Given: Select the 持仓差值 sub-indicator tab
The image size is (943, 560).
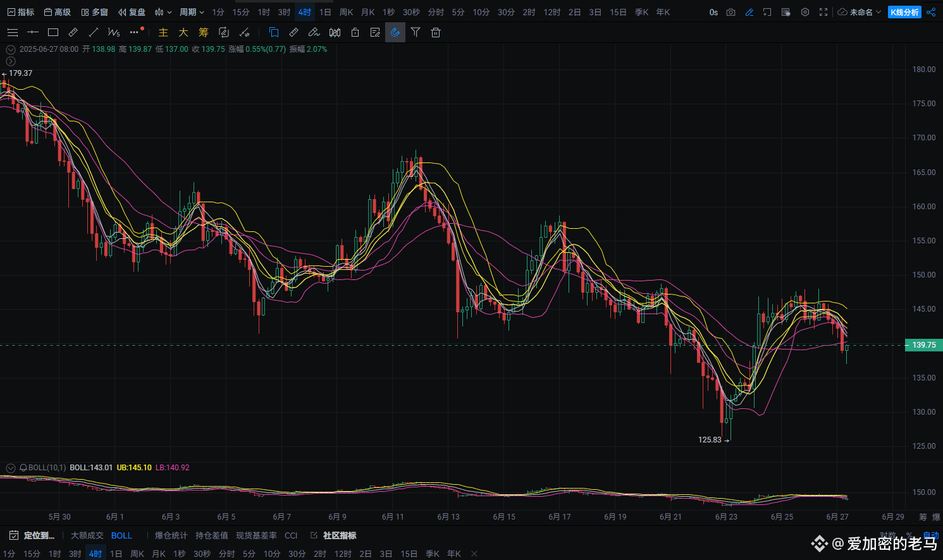Looking at the screenshot, I should click(212, 535).
